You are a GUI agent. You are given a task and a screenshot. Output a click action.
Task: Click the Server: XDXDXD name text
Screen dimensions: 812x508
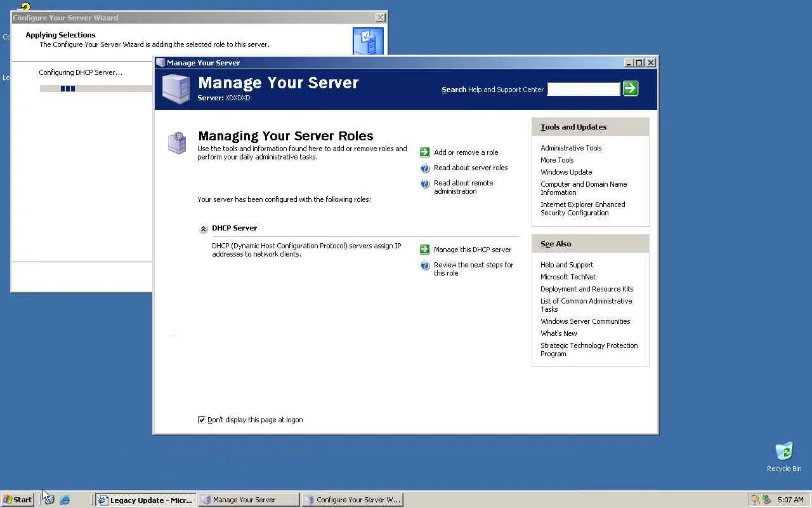click(x=224, y=98)
